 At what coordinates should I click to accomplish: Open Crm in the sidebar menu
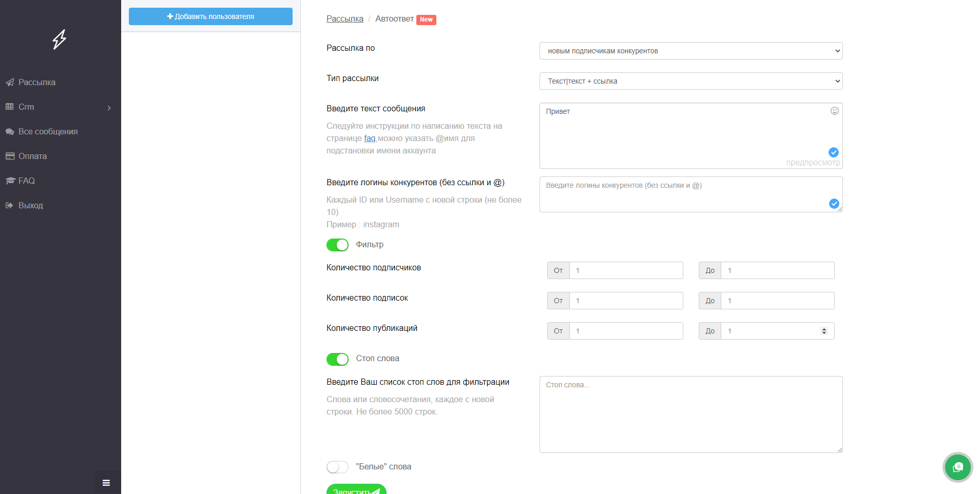point(26,107)
